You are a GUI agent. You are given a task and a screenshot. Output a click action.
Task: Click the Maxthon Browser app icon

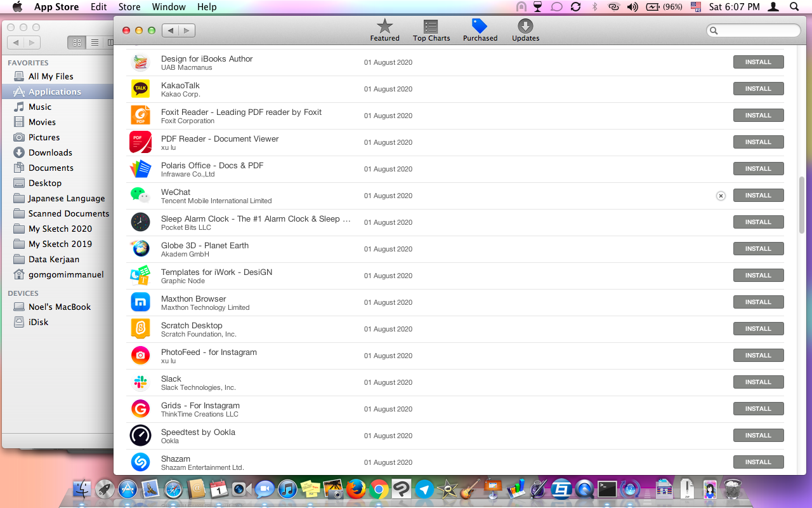coord(140,302)
